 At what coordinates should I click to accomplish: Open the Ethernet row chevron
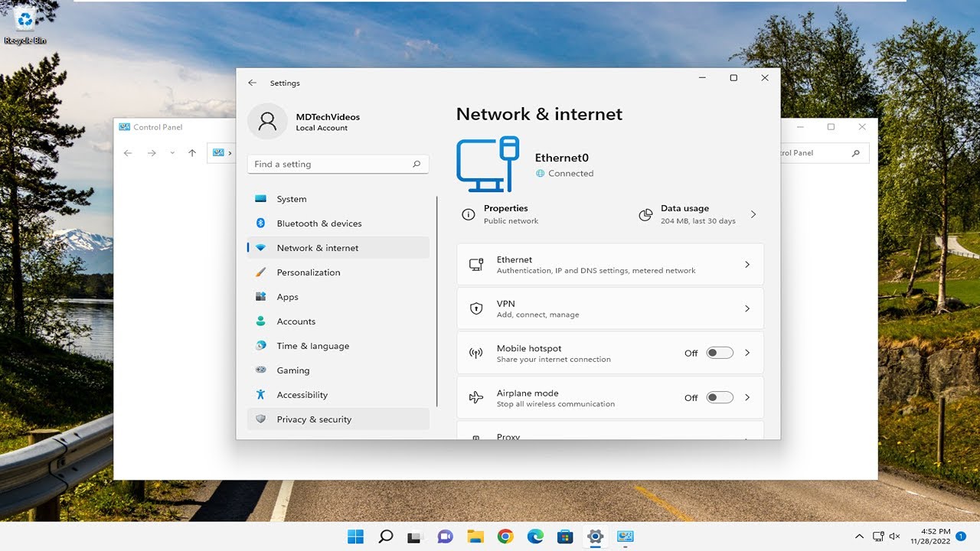point(747,265)
